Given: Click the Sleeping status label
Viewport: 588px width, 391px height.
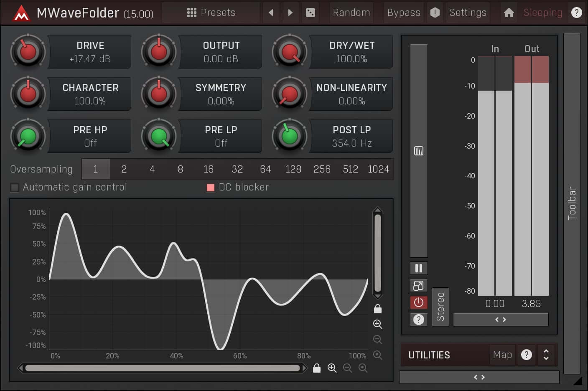Looking at the screenshot, I should 543,13.
